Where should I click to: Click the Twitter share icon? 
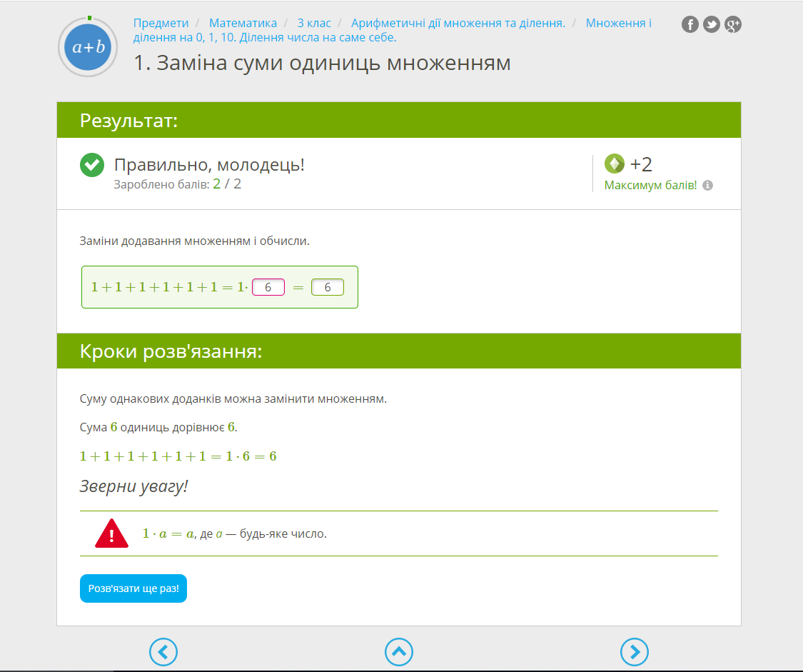(x=712, y=25)
